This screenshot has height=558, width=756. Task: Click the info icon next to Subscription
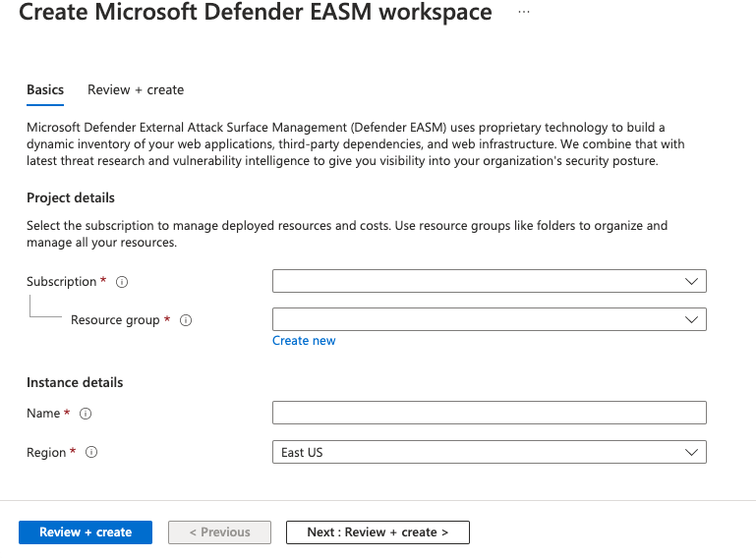coord(122,282)
